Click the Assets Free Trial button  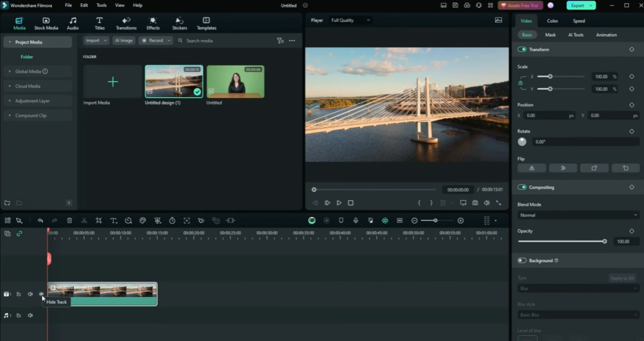[520, 5]
